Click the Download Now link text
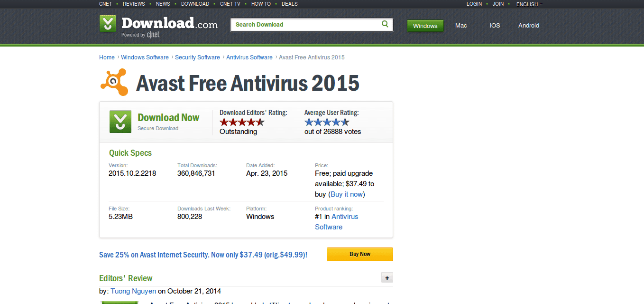 (x=168, y=118)
